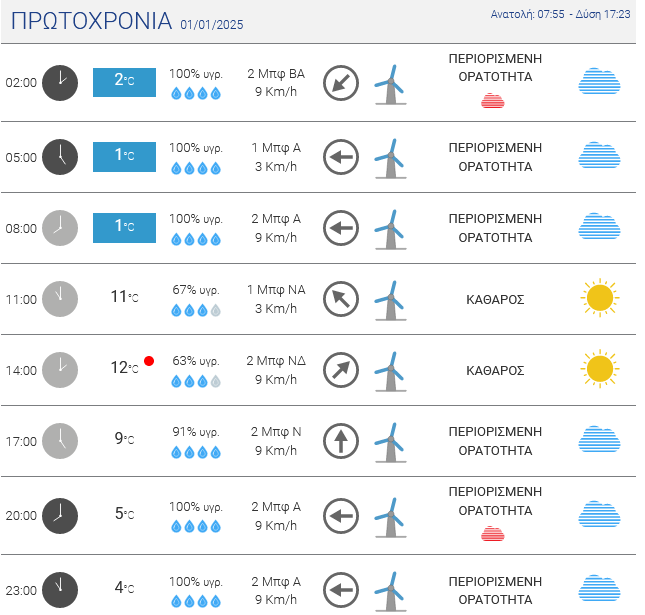Screen dimensions: 645x615
Task: Click the fog cloud icon at 08:00
Action: point(599,227)
